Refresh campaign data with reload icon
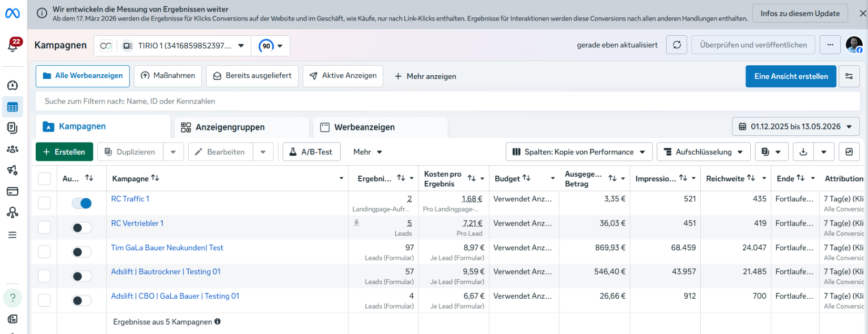This screenshot has width=868, height=334. click(677, 45)
